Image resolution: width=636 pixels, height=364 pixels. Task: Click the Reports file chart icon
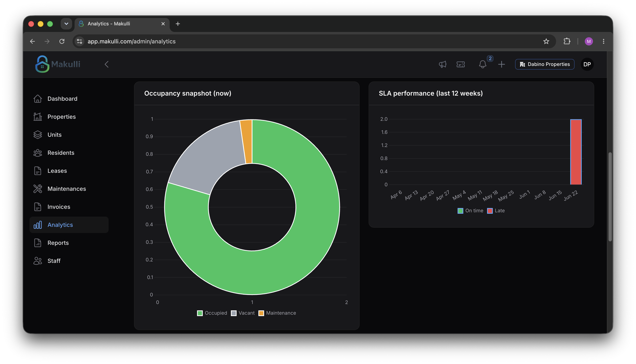tap(38, 243)
